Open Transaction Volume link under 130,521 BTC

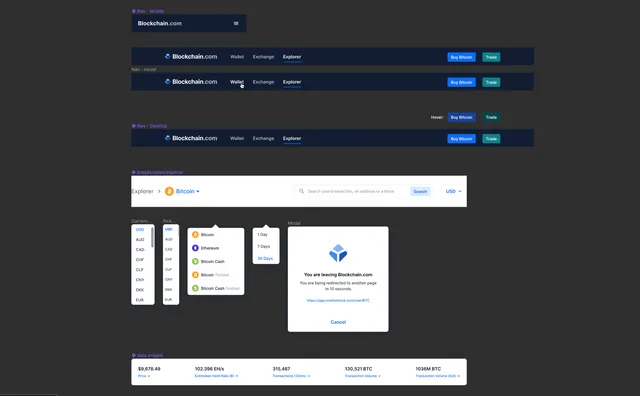click(362, 376)
